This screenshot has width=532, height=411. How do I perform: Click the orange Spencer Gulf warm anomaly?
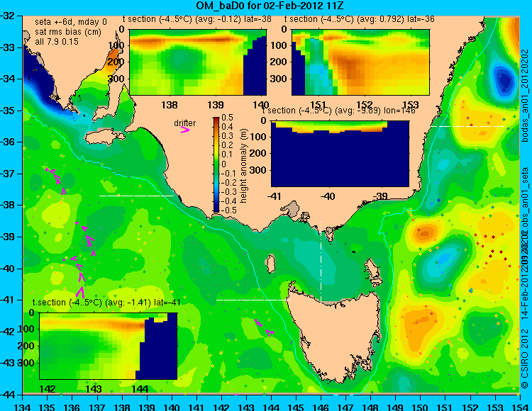pyautogui.click(x=112, y=60)
